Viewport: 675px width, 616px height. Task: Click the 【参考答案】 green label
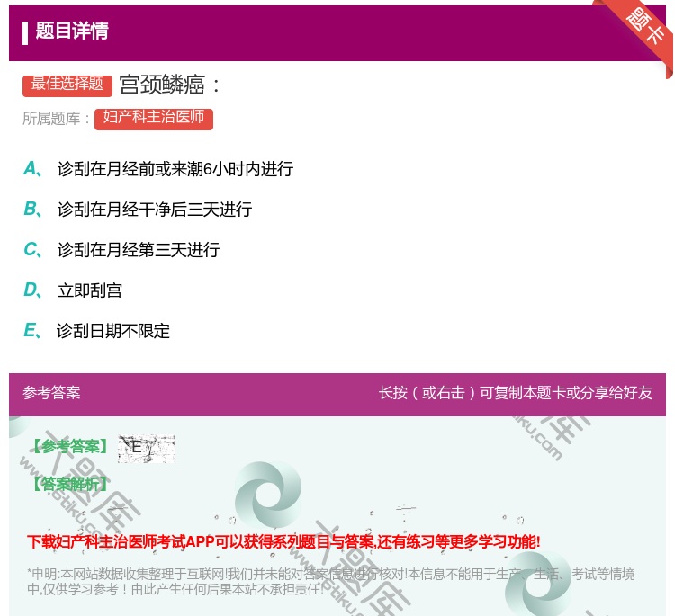70,447
